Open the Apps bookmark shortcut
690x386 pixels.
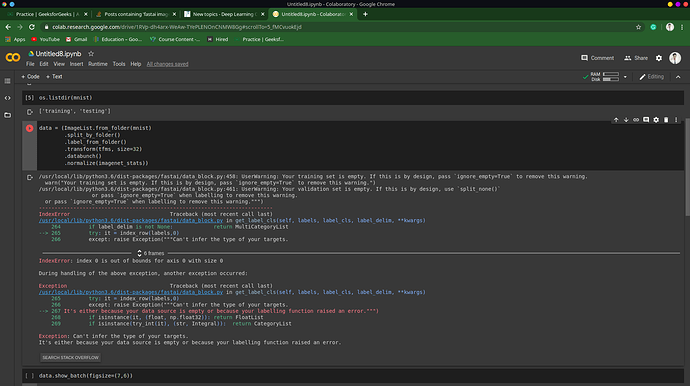(x=15, y=39)
